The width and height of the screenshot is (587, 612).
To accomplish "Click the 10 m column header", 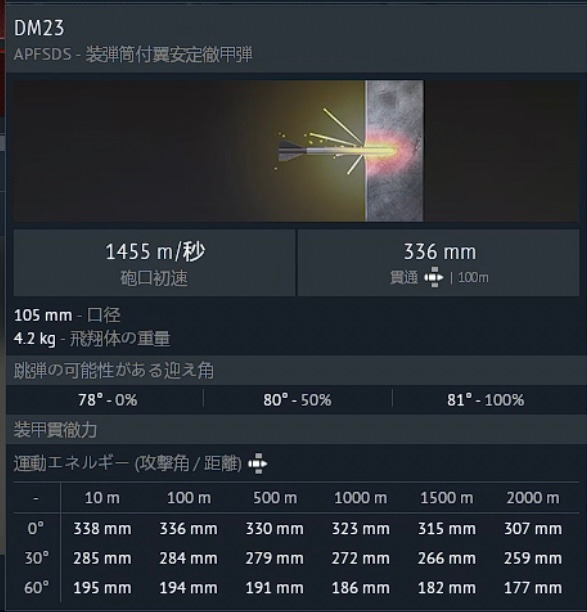I will coord(102,498).
